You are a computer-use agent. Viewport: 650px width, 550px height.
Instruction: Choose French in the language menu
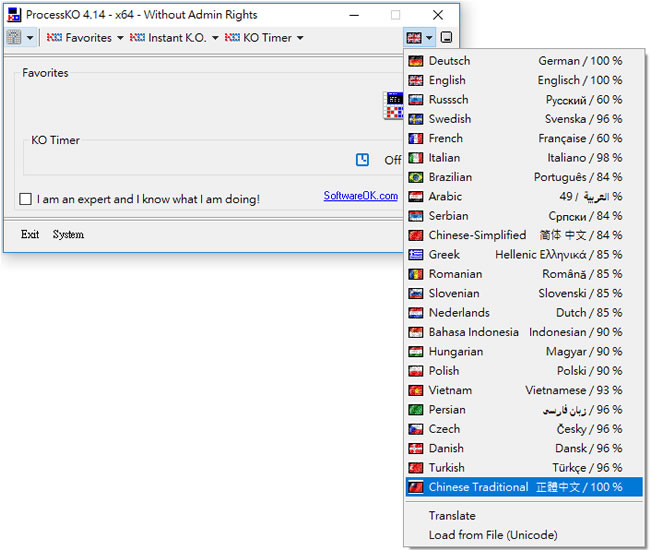pos(524,138)
